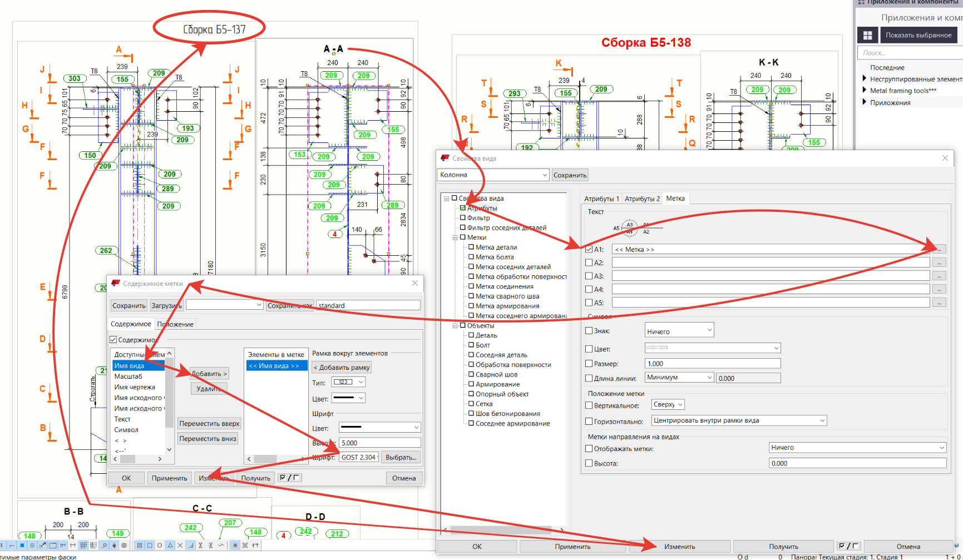Open the Горизонтально position dropdown
This screenshot has height=560, width=963.
tap(739, 420)
